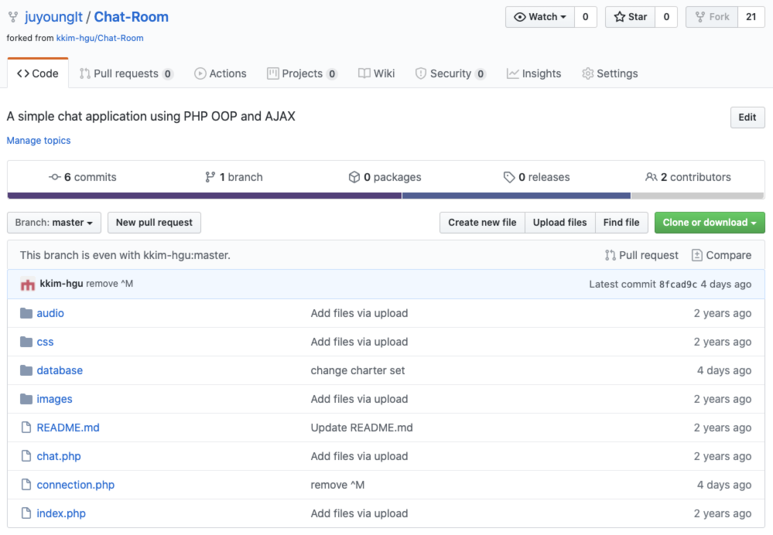Click 'change charter set' commit message
Image resolution: width=773 pixels, height=535 pixels.
pyautogui.click(x=357, y=370)
